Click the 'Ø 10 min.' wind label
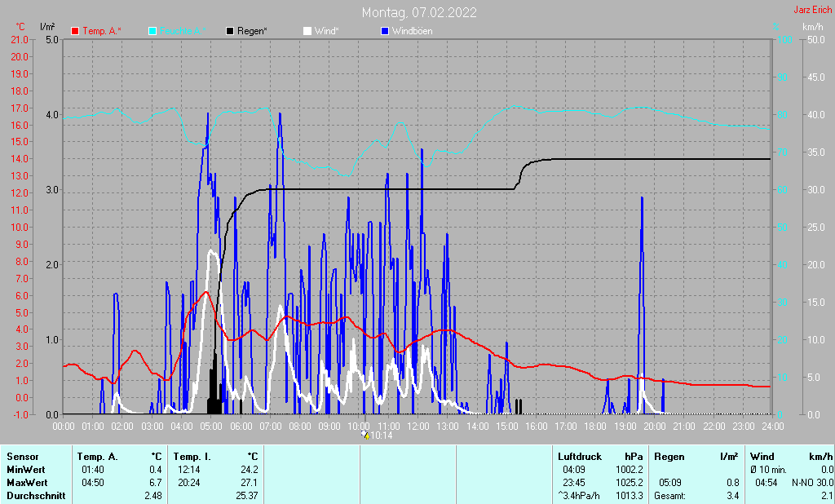Image resolution: width=835 pixels, height=504 pixels. pyautogui.click(x=768, y=470)
